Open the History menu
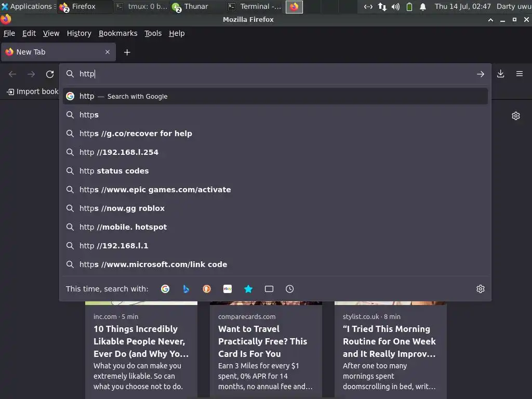This screenshot has width=532, height=399. [79, 33]
